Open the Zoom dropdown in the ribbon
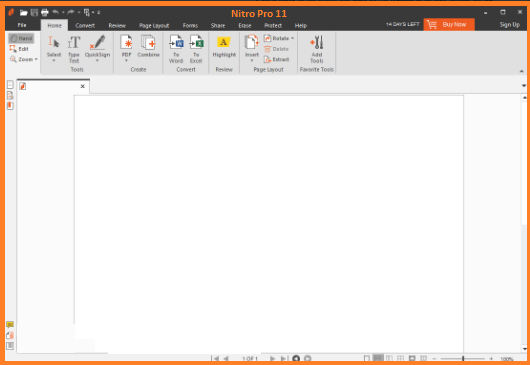The image size is (530, 365). (23, 59)
